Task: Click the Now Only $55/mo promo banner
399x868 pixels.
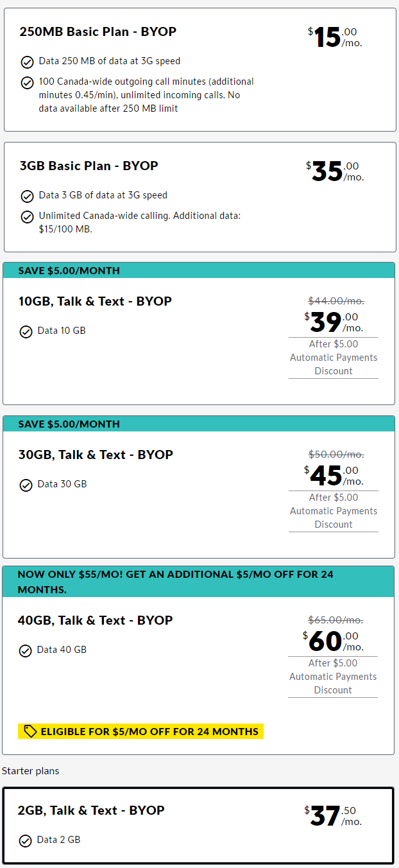Action: 198,582
